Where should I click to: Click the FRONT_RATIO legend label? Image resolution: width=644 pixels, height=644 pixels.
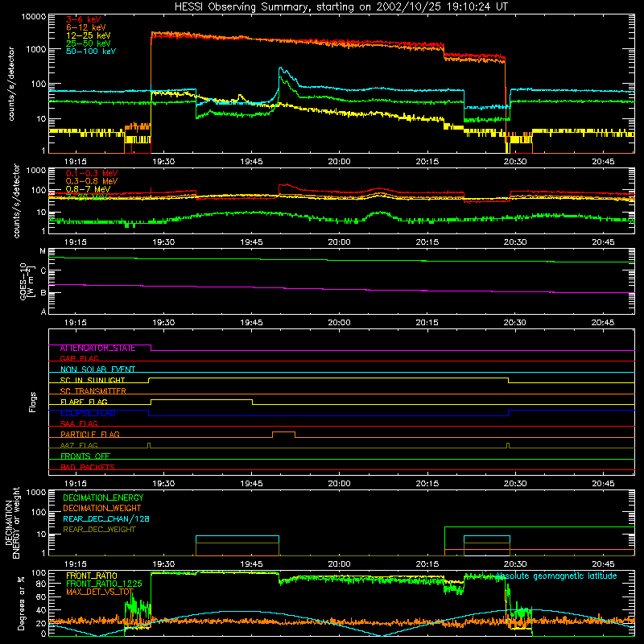(x=92, y=576)
